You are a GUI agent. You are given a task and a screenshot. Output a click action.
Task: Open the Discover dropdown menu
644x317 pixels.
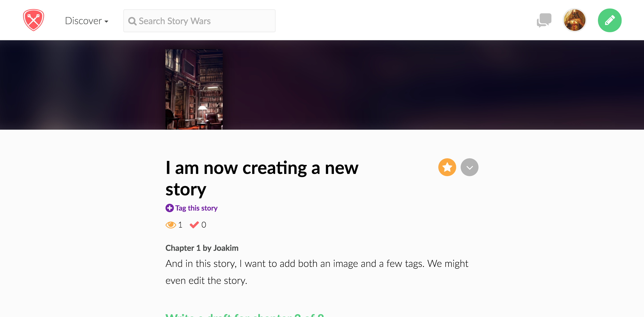[87, 21]
